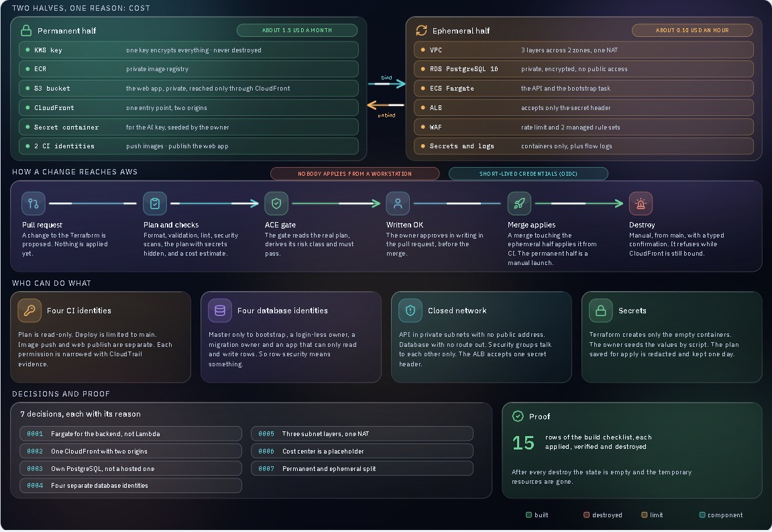772x532 pixels.
Task: Click the lock icon beside Permanent half
Action: (x=26, y=31)
